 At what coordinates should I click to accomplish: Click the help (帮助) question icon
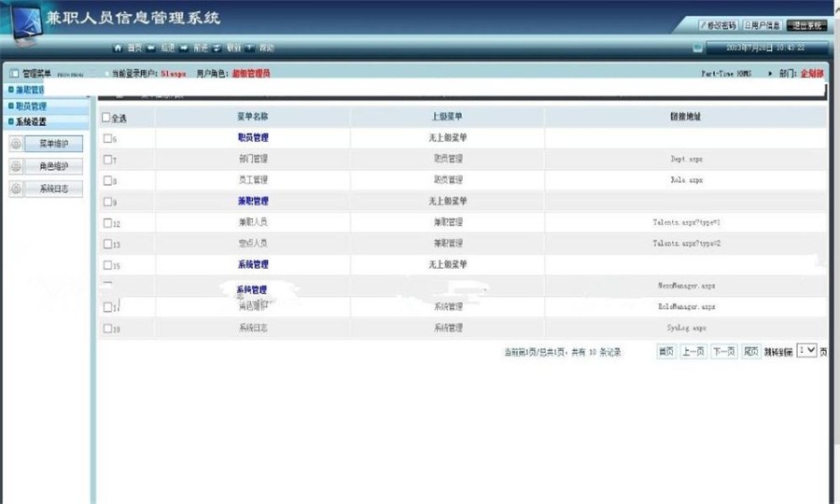coord(249,48)
